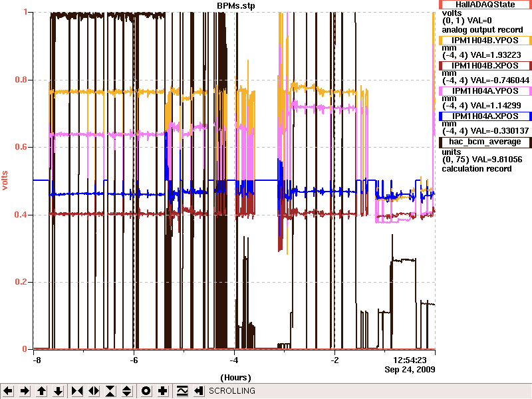Click the -6 hours x-axis tick label
Image resolution: width=532 pixels, height=399 pixels.
(x=134, y=360)
